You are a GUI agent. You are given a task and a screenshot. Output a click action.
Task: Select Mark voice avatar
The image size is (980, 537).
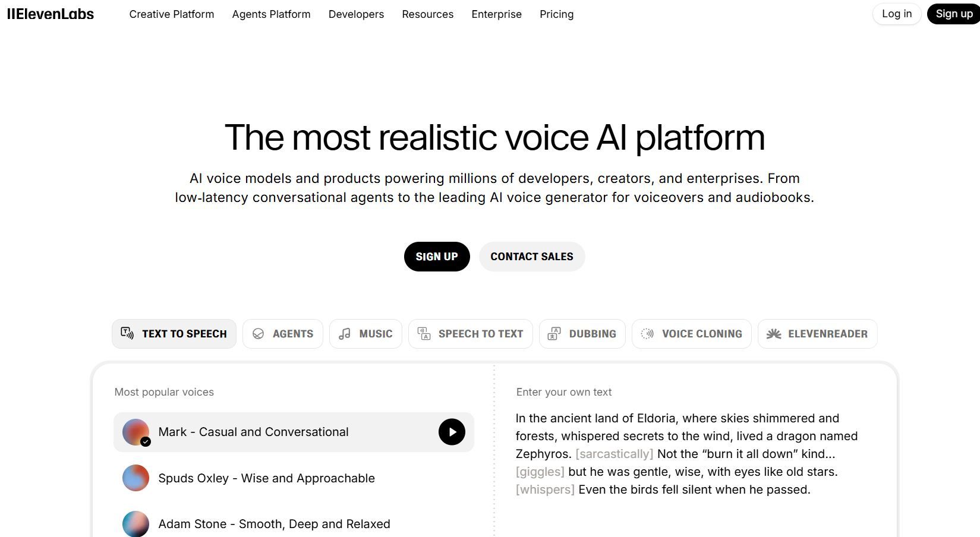coord(136,432)
